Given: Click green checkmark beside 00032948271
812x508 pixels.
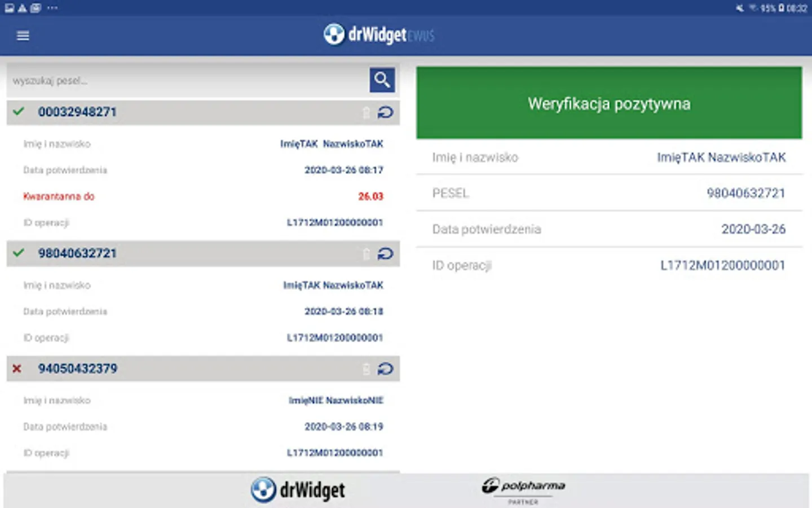Looking at the screenshot, I should [x=19, y=111].
